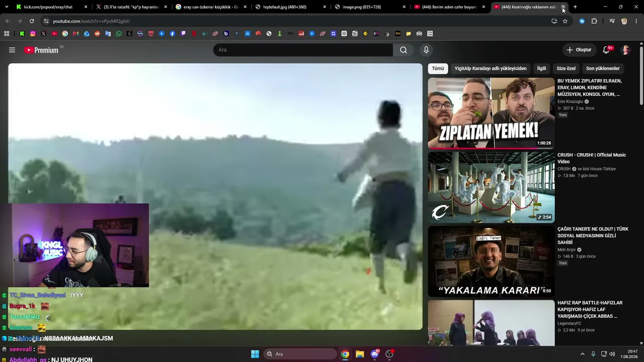The width and height of the screenshot is (644, 362).
Task: Select the Tümü filter chip
Action: [x=438, y=68]
